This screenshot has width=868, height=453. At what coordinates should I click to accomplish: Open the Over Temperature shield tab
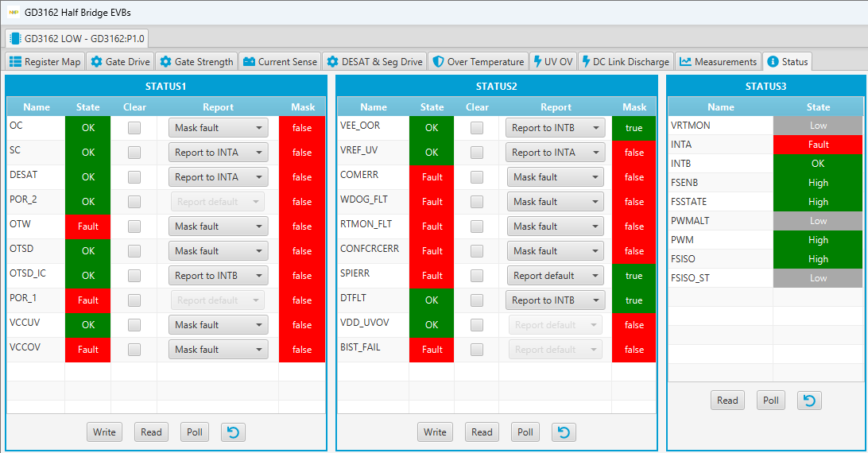coord(479,62)
